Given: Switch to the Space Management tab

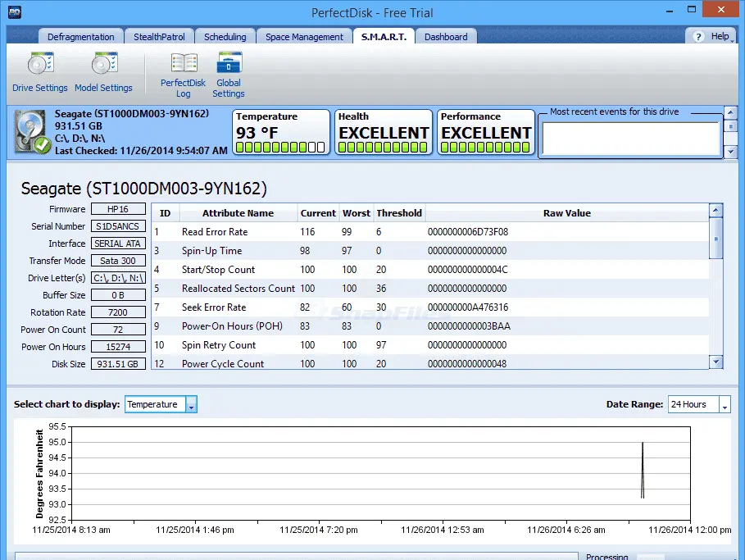Looking at the screenshot, I should [x=304, y=37].
